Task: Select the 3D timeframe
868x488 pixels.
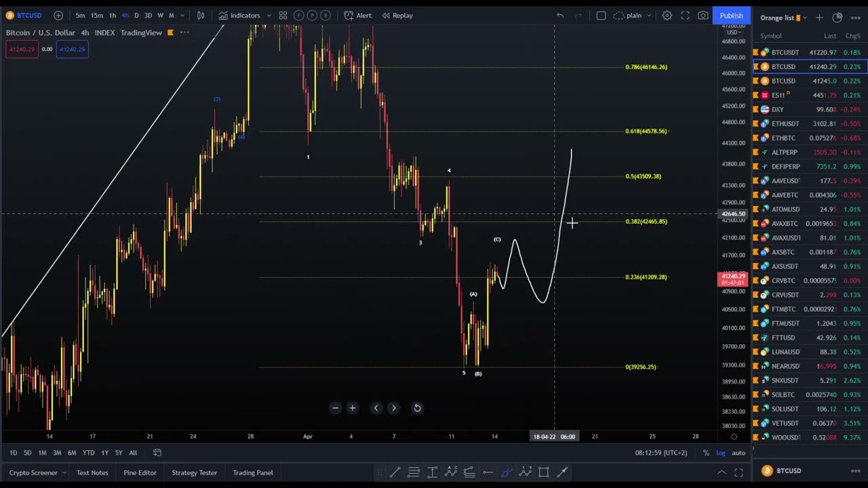Action: pos(148,15)
